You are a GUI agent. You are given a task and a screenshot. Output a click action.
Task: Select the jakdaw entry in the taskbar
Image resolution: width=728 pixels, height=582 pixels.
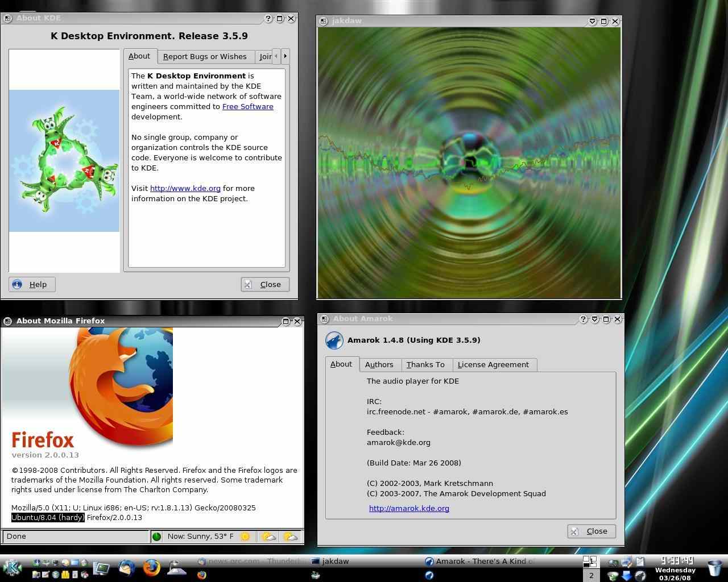point(336,562)
